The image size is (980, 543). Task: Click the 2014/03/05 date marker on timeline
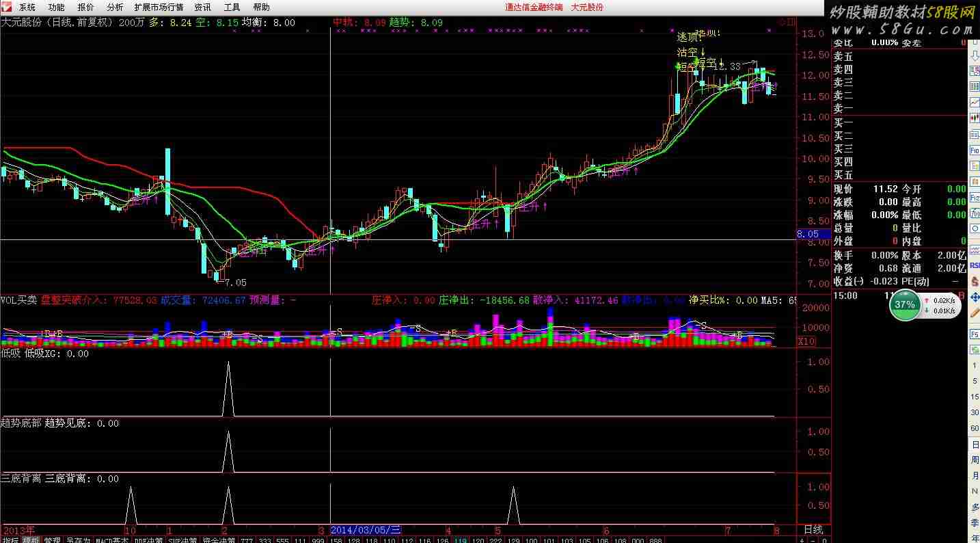366,530
